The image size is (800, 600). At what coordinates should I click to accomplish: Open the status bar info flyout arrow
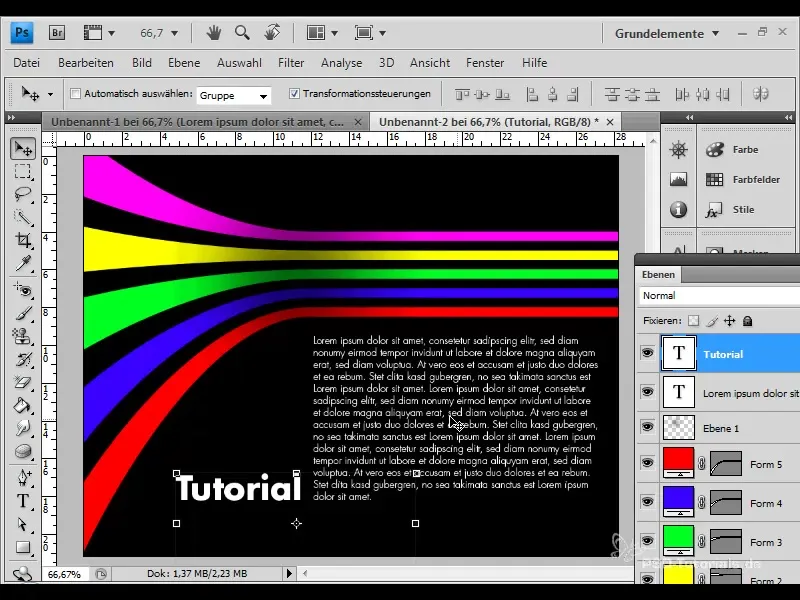click(289, 573)
